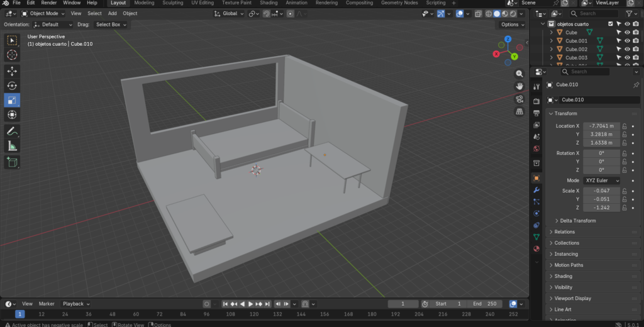Click the Options button in viewport
644x327 pixels.
tap(512, 25)
